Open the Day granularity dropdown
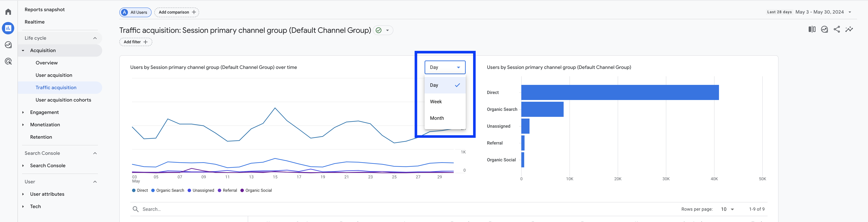This screenshot has height=222, width=868. pyautogui.click(x=445, y=67)
